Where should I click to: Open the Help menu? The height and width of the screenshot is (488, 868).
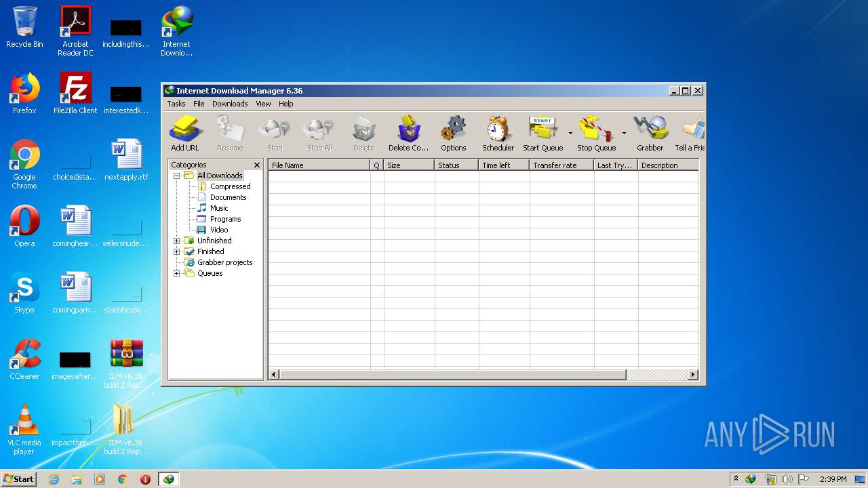tap(286, 104)
